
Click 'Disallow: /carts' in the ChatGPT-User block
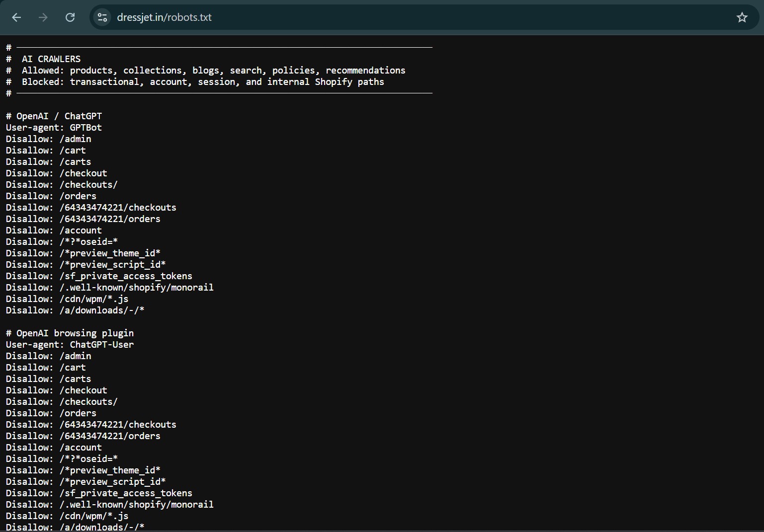pos(49,379)
